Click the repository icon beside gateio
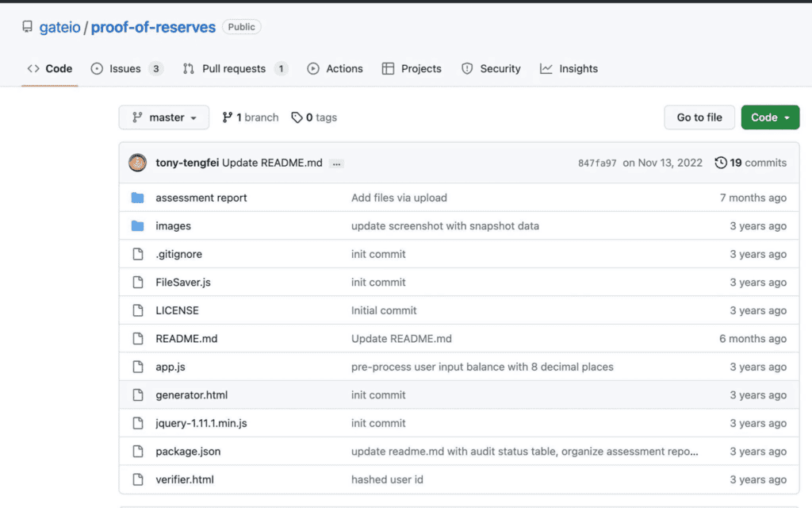The width and height of the screenshot is (812, 508). 28,26
